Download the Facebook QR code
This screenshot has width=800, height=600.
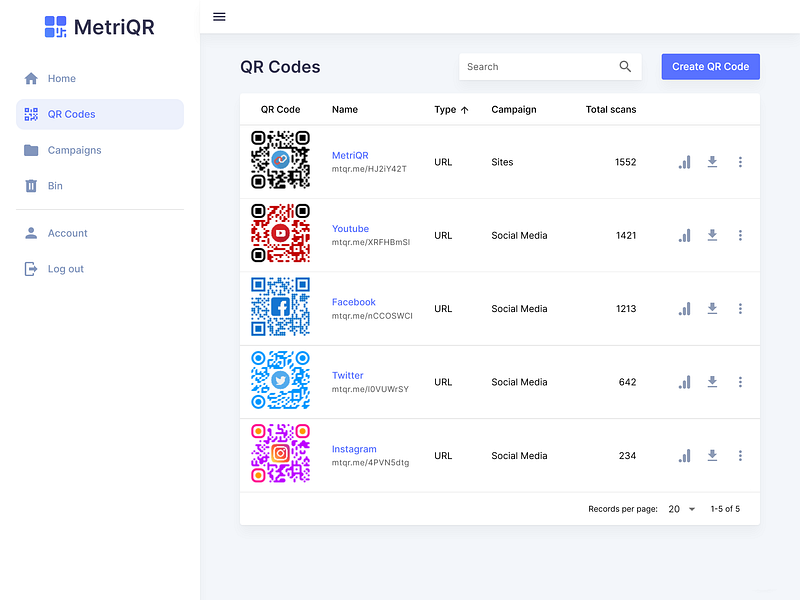[712, 309]
